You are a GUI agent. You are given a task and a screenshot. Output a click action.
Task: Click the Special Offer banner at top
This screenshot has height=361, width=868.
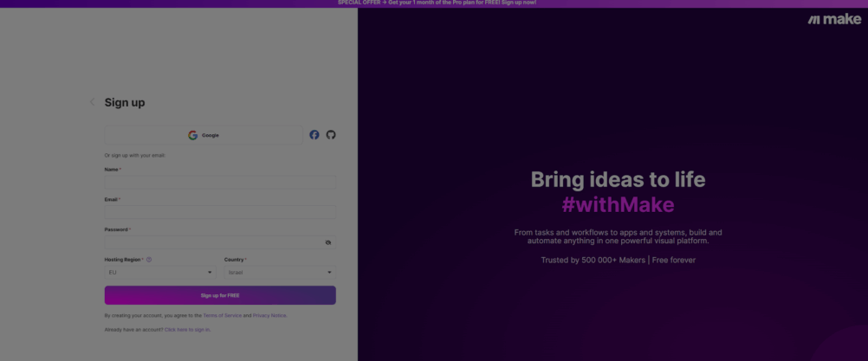point(437,3)
